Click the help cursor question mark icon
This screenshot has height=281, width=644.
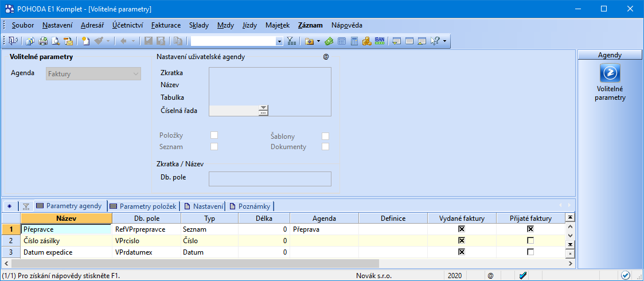click(x=435, y=41)
